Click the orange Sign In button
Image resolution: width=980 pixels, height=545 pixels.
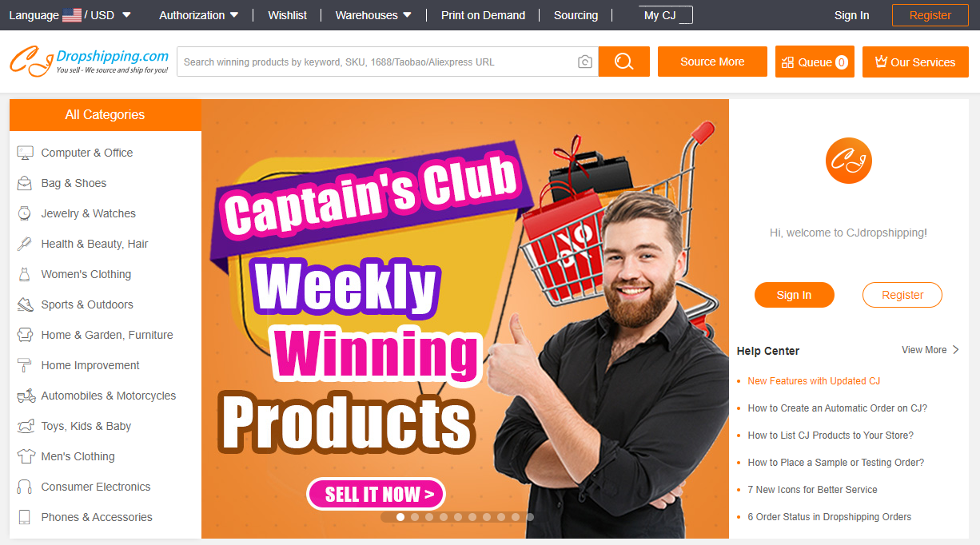click(794, 295)
